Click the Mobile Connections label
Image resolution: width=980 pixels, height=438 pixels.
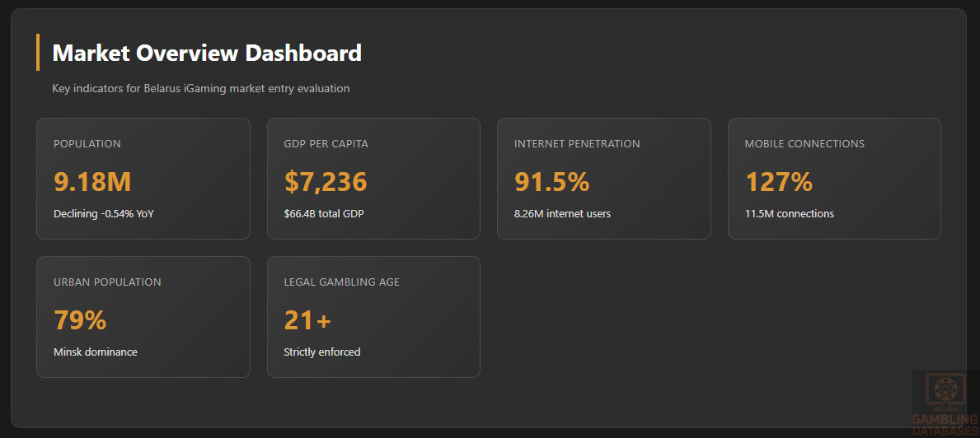(804, 144)
